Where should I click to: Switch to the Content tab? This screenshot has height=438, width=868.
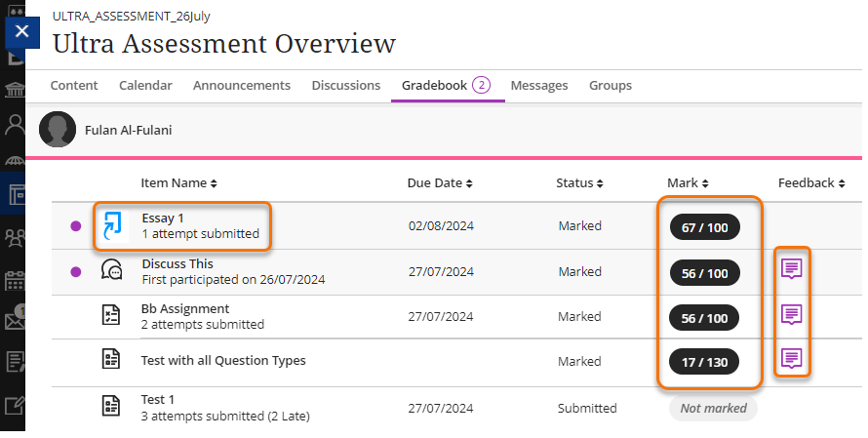pyautogui.click(x=74, y=86)
